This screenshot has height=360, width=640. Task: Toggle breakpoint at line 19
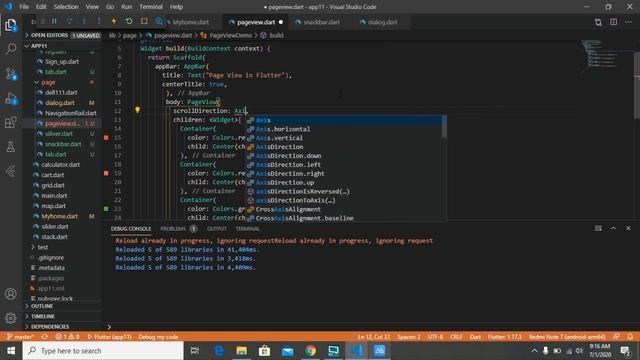point(106,173)
